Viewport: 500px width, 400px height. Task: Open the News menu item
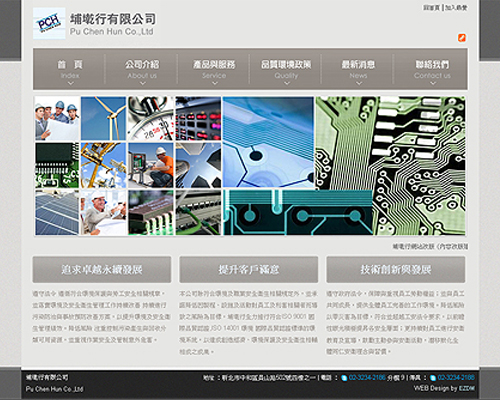(x=358, y=69)
